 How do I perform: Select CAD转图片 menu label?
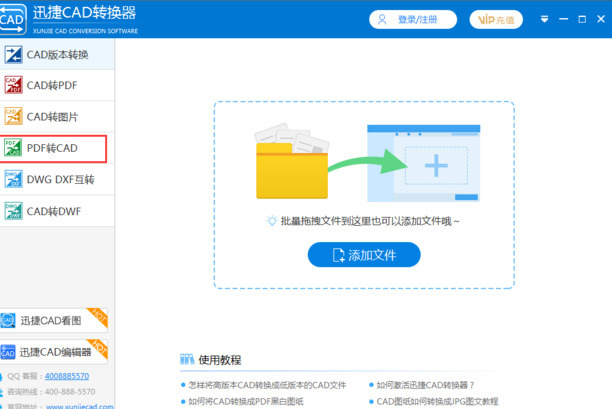(x=52, y=117)
